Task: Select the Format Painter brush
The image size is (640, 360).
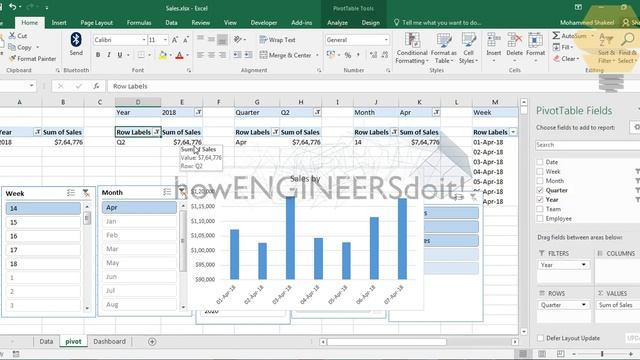Action: (x=12, y=58)
